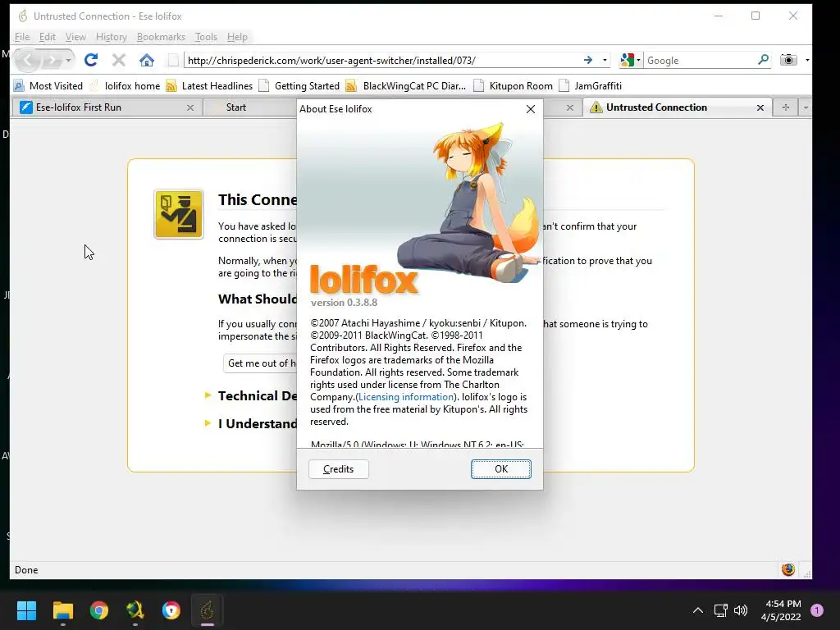Open the Kitupon Room bookmark
Screen dimensions: 840x630
point(514,85)
